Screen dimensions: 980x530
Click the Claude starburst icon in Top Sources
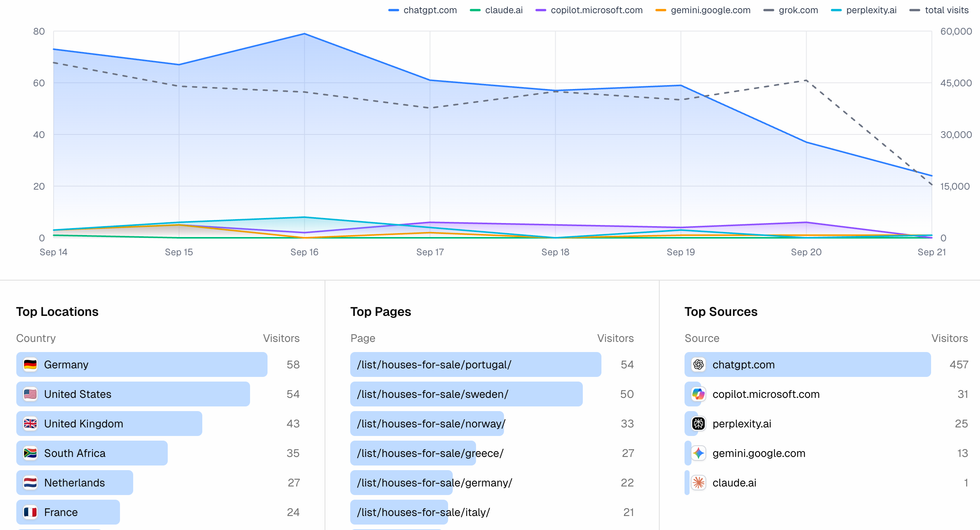coord(699,483)
